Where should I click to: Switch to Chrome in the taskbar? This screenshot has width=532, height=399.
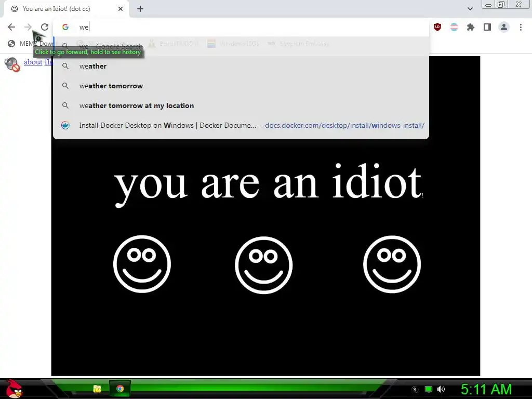pyautogui.click(x=120, y=389)
